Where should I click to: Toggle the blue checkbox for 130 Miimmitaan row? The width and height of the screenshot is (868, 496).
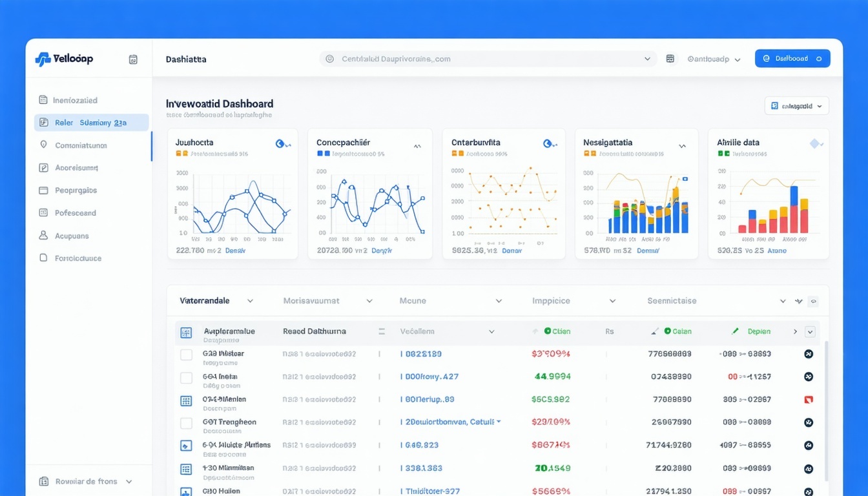click(186, 469)
